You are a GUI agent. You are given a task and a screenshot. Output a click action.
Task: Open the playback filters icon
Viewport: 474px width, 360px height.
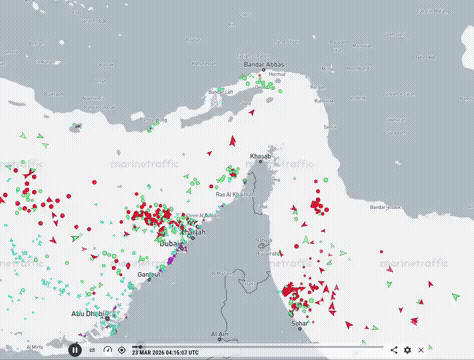point(92,350)
